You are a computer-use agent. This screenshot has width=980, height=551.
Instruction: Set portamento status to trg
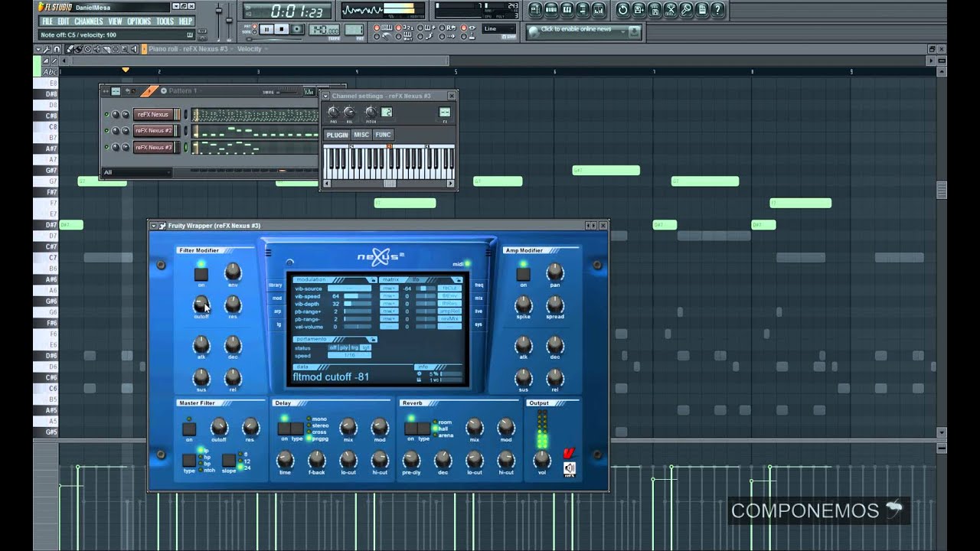point(354,347)
